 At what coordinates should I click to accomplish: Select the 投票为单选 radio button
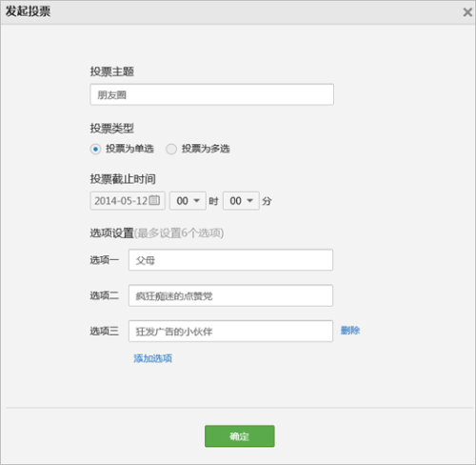tap(95, 149)
